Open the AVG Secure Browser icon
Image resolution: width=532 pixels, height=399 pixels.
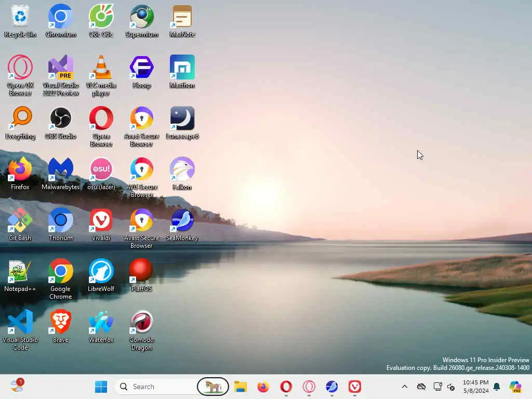click(x=141, y=177)
